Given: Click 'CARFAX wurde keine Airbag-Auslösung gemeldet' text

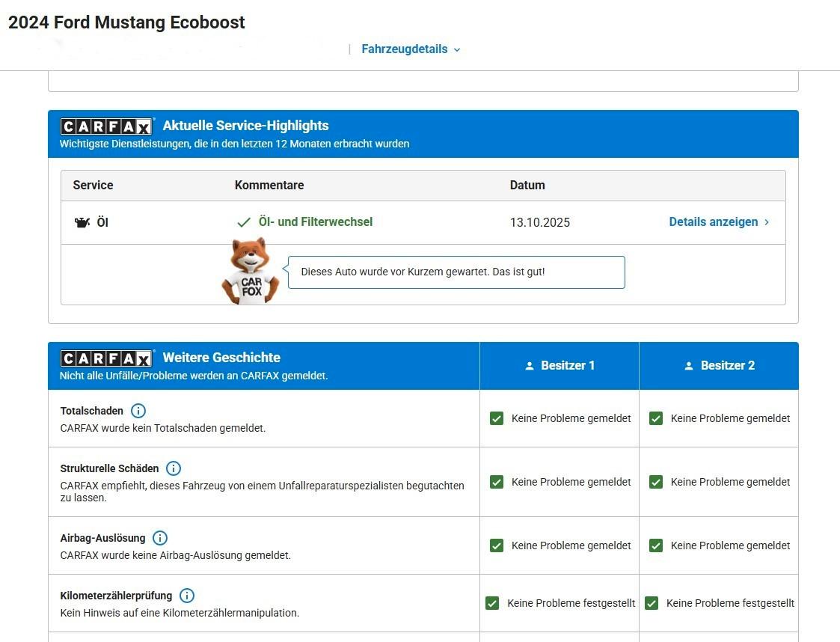Looking at the screenshot, I should [x=176, y=556].
